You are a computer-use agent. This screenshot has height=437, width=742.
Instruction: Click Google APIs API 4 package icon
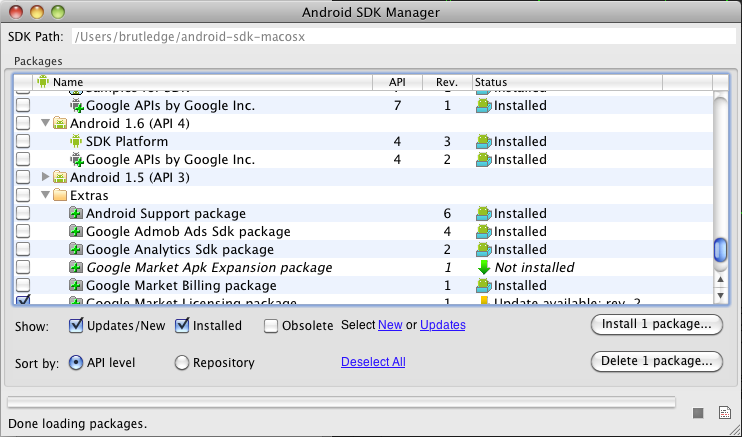(x=77, y=160)
